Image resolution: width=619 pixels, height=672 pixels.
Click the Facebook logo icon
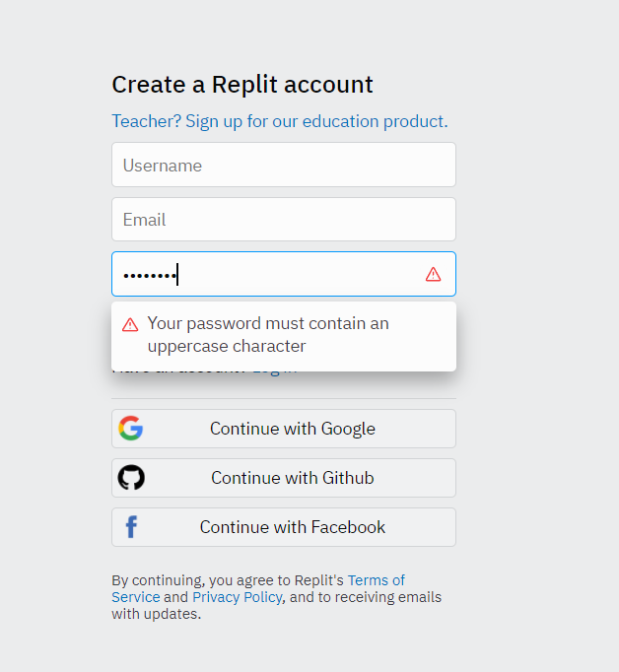pyautogui.click(x=131, y=527)
